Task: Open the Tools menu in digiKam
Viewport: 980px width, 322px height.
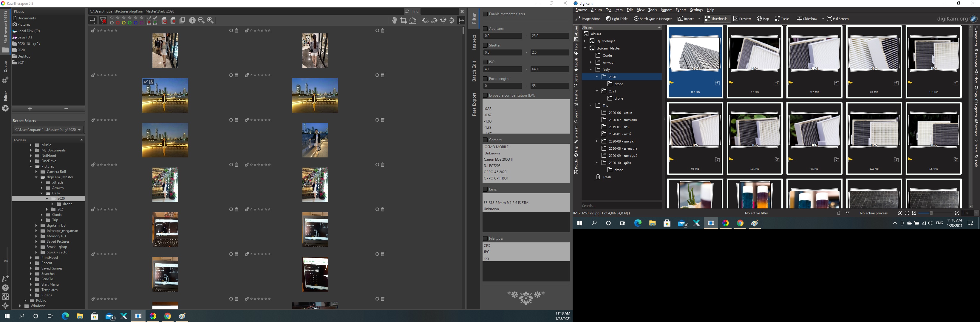Action: [x=652, y=10]
